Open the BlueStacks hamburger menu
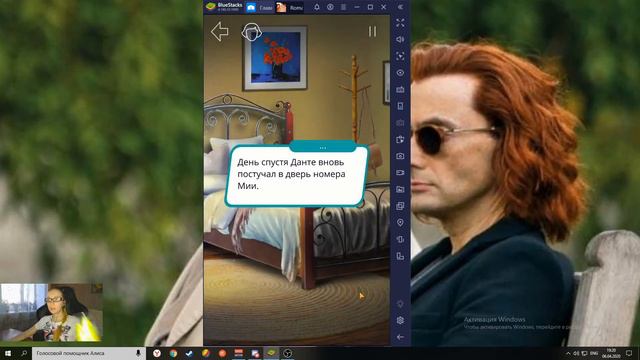The image size is (640, 360). click(344, 7)
